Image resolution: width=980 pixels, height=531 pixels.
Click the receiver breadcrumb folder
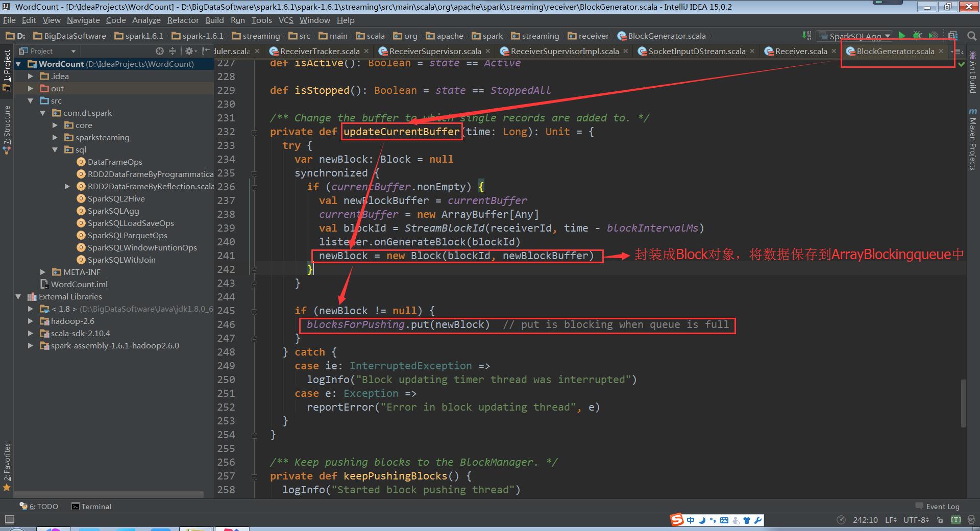589,36
